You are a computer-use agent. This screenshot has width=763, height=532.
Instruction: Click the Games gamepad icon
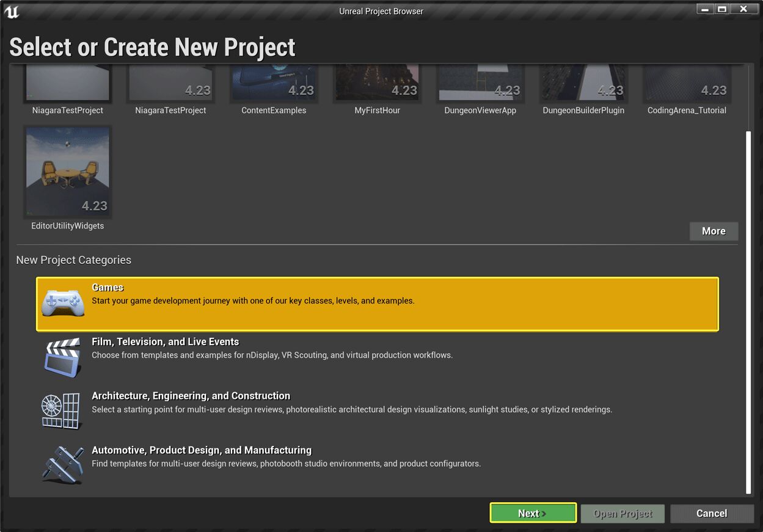coord(62,304)
